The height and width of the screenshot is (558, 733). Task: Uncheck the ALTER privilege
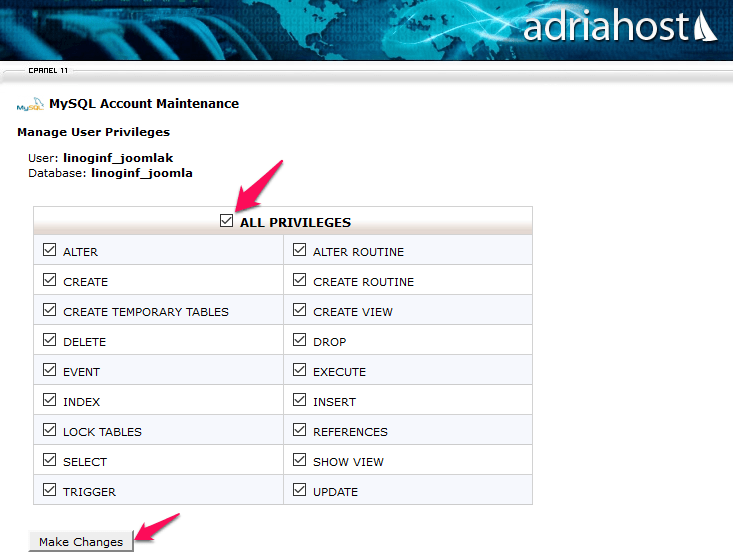pyautogui.click(x=50, y=250)
